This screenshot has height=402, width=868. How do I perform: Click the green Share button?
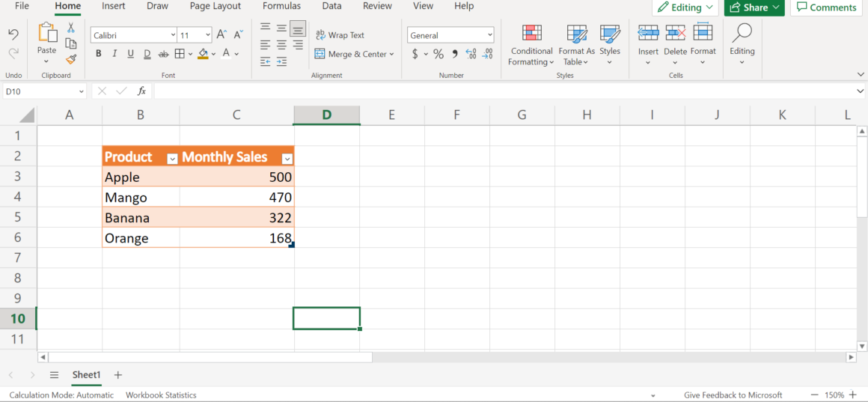(754, 7)
